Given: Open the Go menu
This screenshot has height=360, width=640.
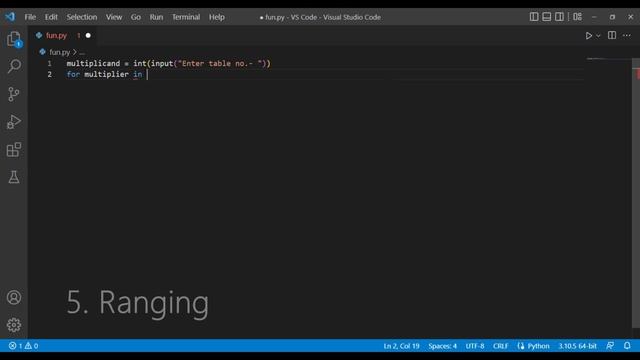Looking at the screenshot, I should point(136,17).
